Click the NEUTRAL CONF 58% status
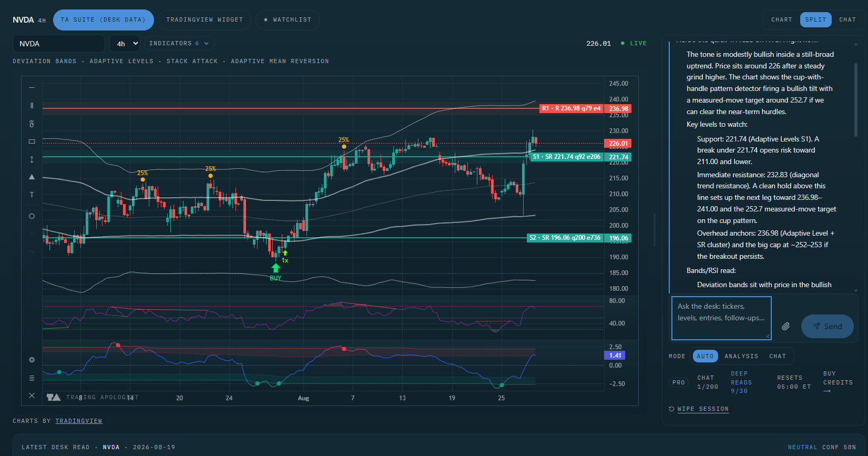The height and width of the screenshot is (456, 868). [x=822, y=448]
